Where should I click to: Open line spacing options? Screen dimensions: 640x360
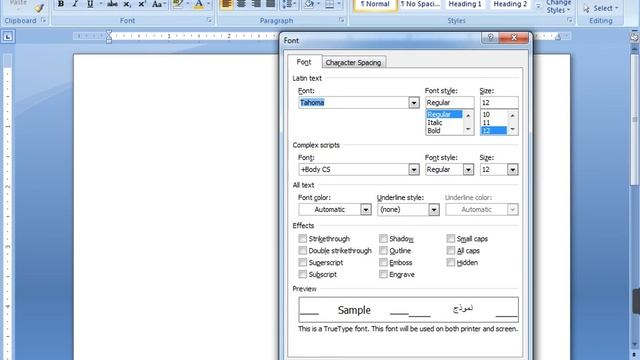(288, 4)
